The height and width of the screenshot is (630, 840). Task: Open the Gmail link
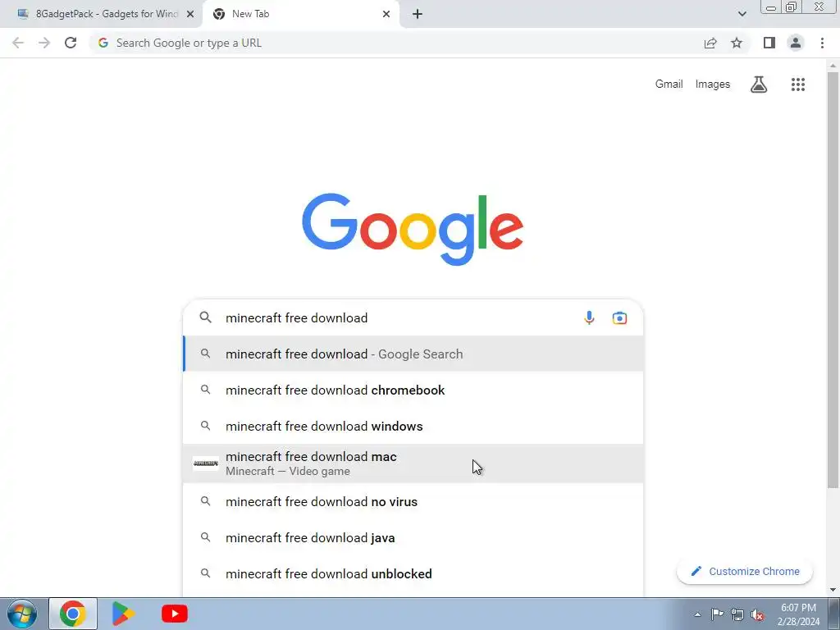point(669,84)
